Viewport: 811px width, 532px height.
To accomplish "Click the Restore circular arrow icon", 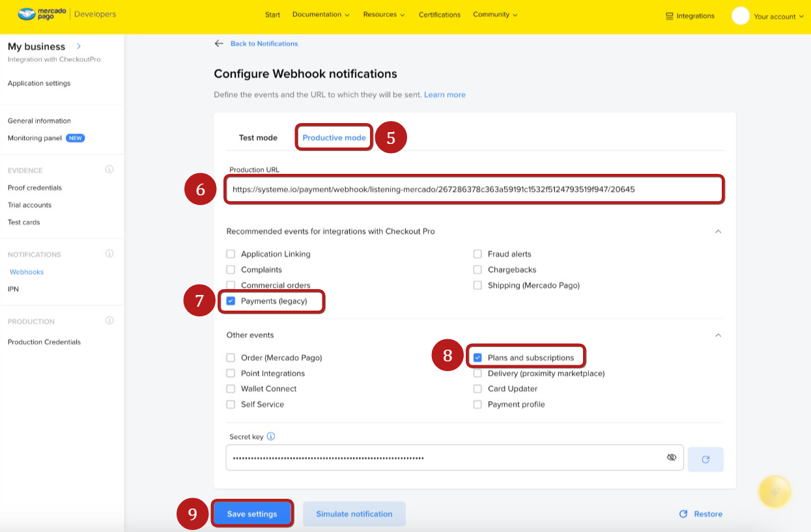I will click(683, 514).
